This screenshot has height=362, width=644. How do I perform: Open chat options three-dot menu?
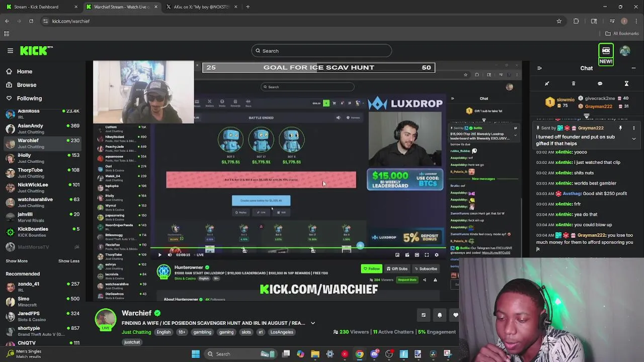[633, 68]
